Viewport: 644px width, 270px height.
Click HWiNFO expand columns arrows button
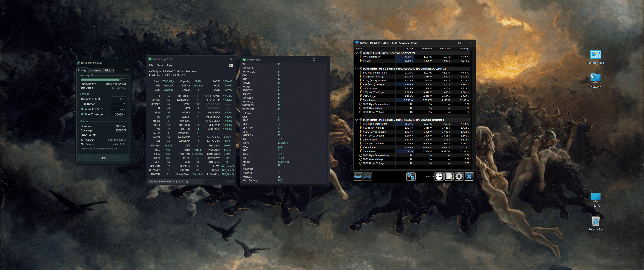(x=358, y=177)
